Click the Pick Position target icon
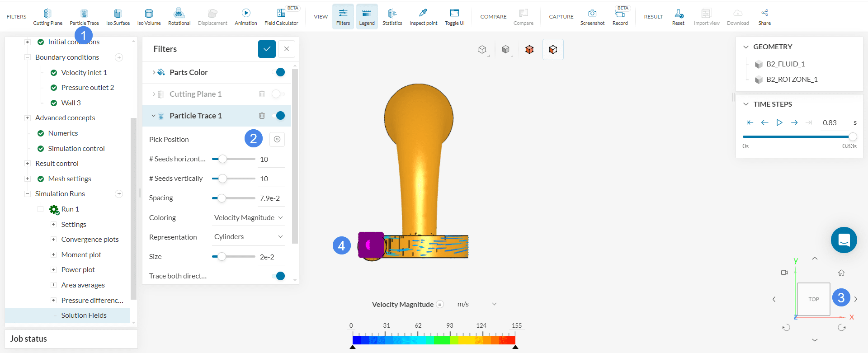Screen dimensions: 868x353 click(277, 139)
